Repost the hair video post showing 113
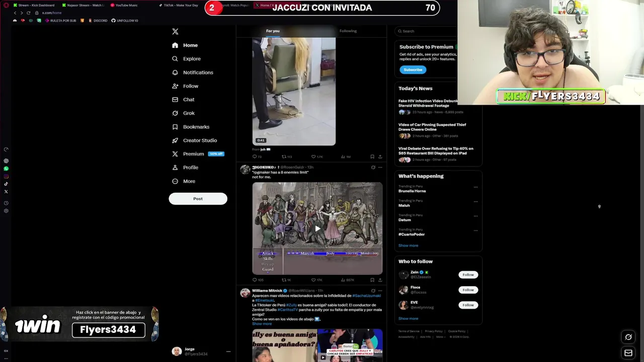 (287, 157)
